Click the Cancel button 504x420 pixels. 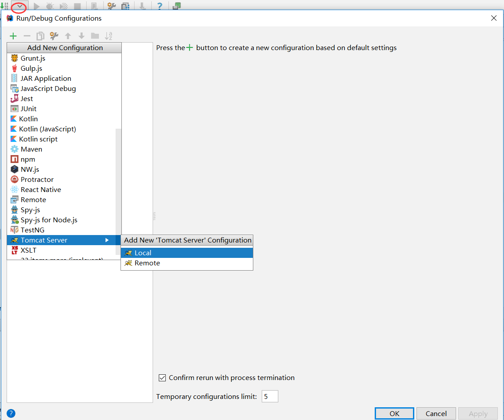pyautogui.click(x=436, y=413)
